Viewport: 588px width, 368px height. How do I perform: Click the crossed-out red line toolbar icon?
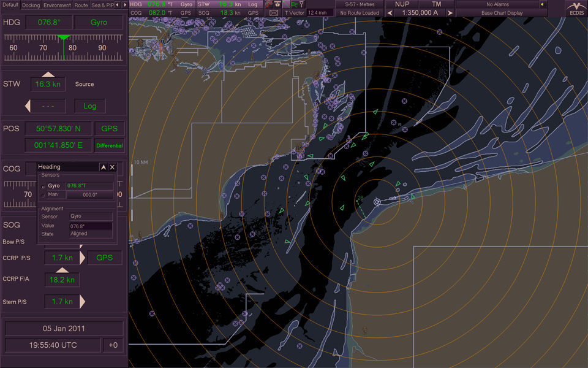(x=268, y=4)
